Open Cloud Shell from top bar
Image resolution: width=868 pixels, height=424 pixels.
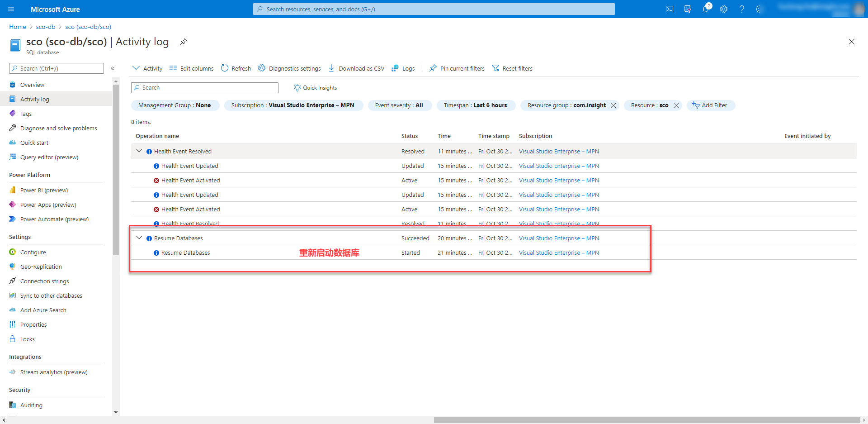pos(670,9)
